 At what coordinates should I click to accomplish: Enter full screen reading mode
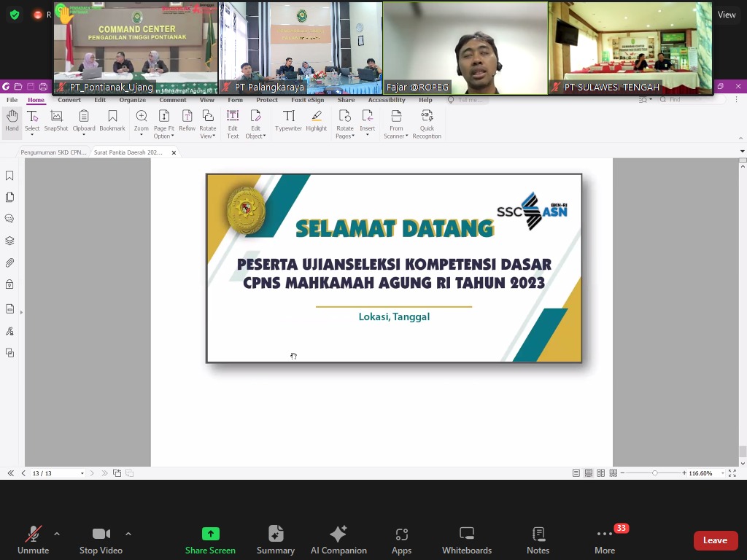coord(732,472)
